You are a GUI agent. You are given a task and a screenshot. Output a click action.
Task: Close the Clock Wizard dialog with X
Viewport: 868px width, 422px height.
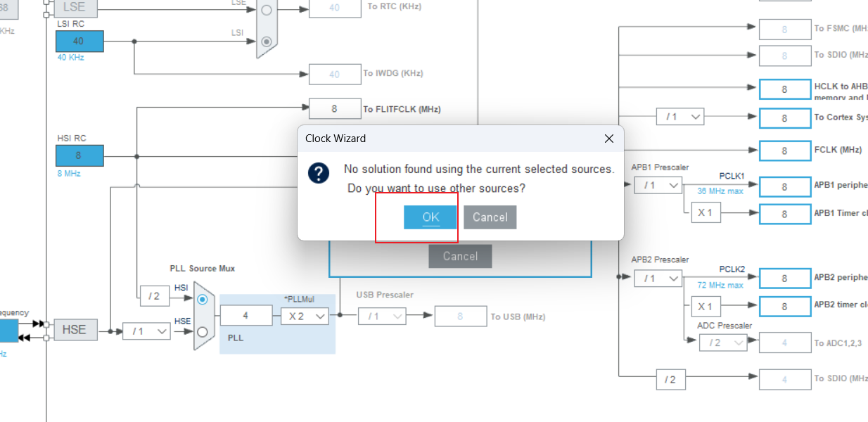click(x=609, y=139)
